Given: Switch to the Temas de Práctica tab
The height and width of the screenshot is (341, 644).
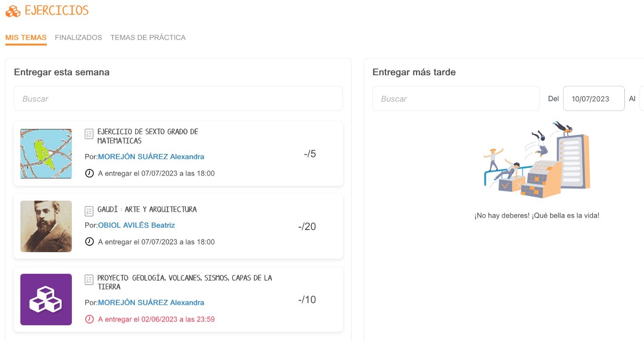Looking at the screenshot, I should tap(148, 37).
